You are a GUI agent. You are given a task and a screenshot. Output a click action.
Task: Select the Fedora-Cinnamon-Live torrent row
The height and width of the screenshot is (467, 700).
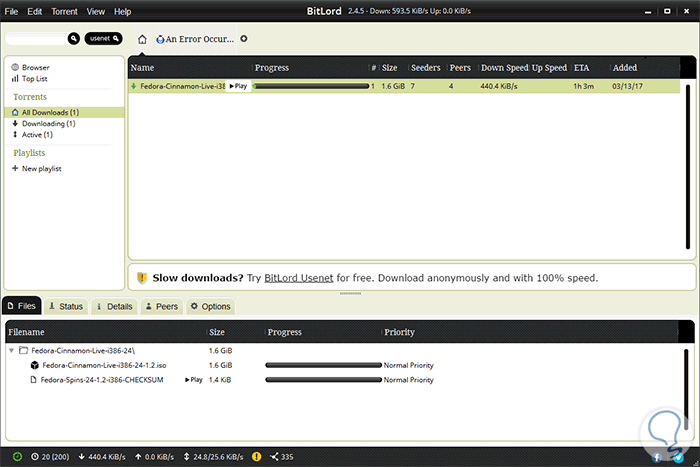[404, 86]
